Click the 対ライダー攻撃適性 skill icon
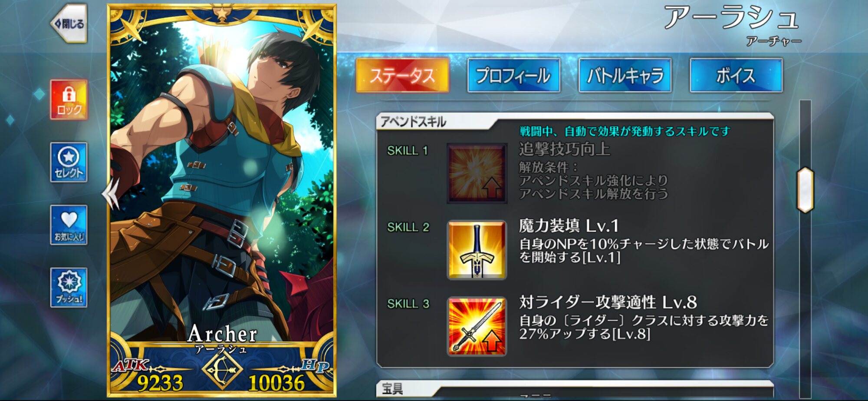 pyautogui.click(x=477, y=326)
